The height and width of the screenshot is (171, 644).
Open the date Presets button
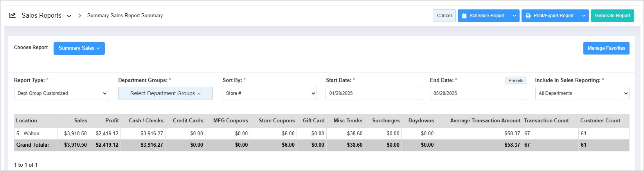pos(515,80)
